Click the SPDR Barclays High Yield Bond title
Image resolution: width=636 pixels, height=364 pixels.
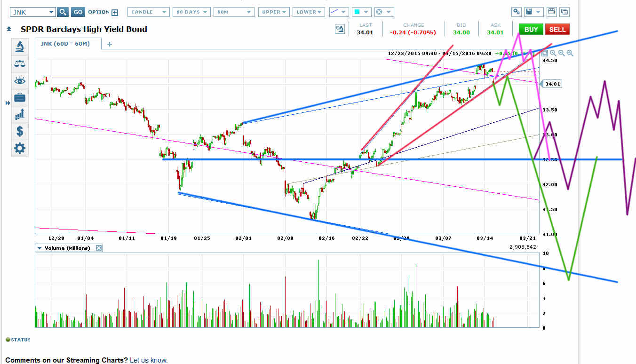tap(84, 29)
